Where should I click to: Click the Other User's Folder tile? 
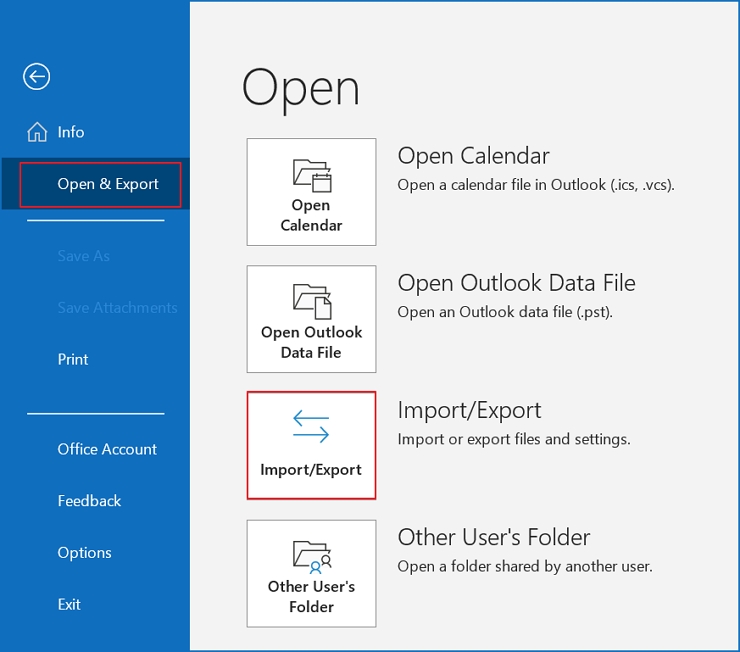[x=311, y=574]
